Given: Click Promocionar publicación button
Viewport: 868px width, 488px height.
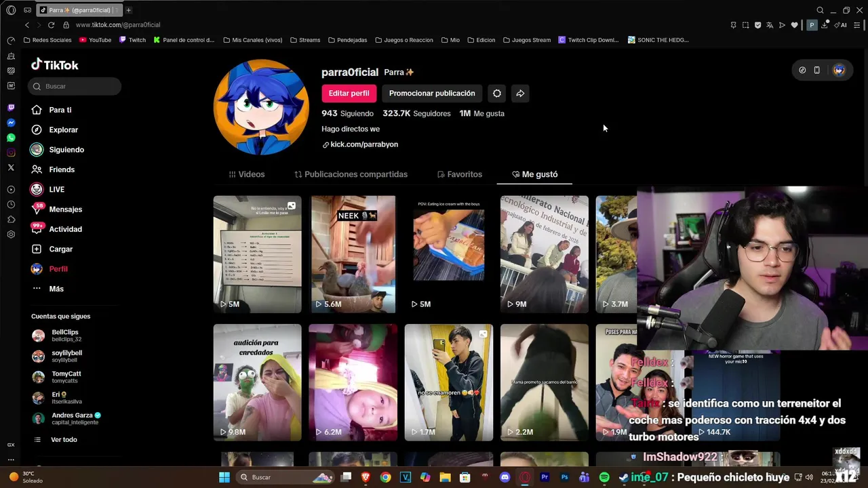Looking at the screenshot, I should click(x=432, y=94).
